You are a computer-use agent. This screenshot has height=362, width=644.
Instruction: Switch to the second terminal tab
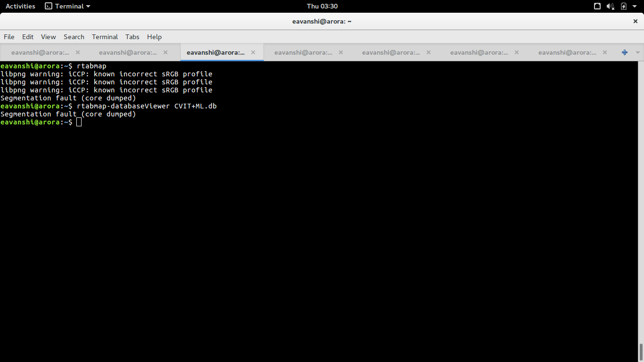point(128,52)
